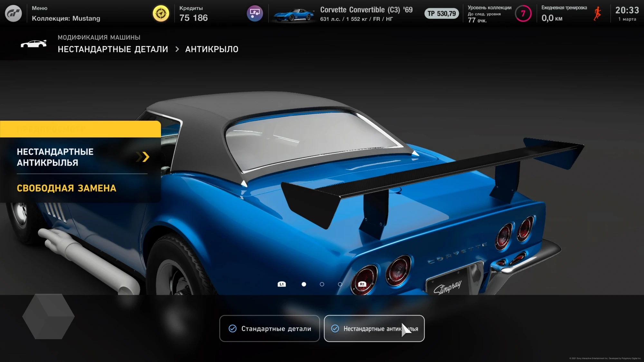The height and width of the screenshot is (362, 644).
Task: Select the first filled page dot
Action: [x=304, y=284]
